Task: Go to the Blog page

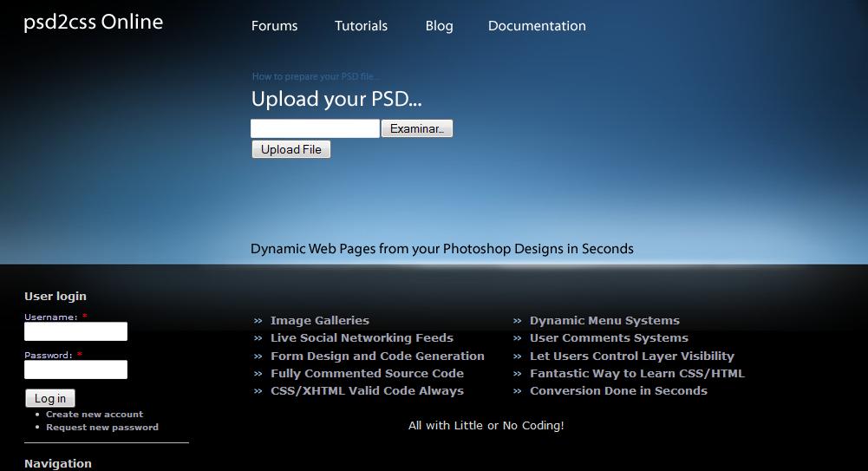Action: 439,26
